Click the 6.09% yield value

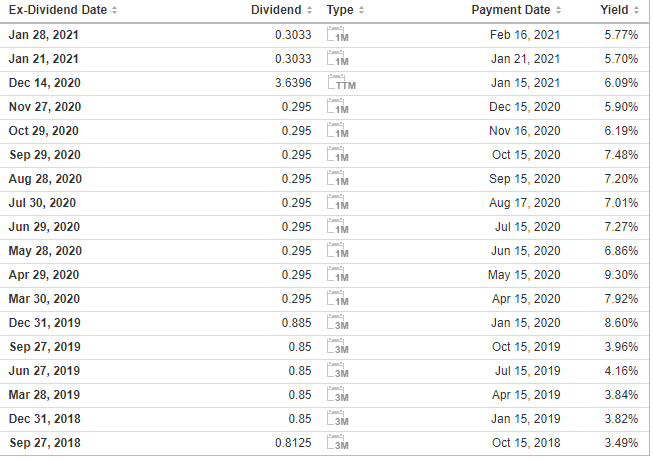(x=621, y=82)
